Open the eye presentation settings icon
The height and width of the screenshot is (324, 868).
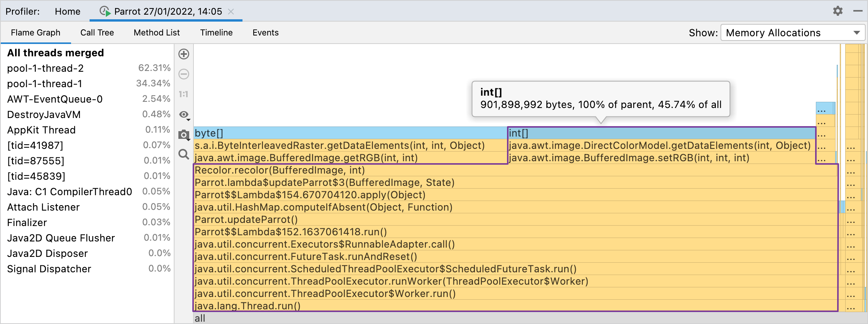point(184,115)
